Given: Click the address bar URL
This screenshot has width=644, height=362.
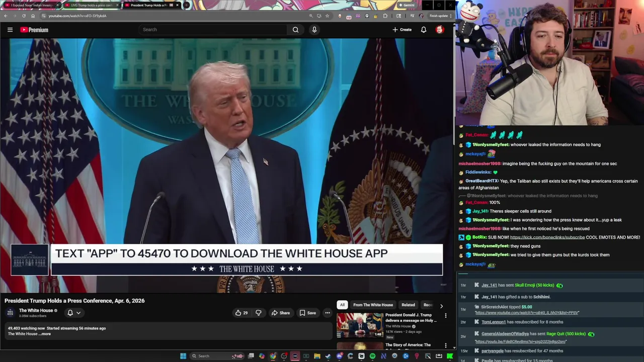Looking at the screenshot, I should tap(77, 16).
